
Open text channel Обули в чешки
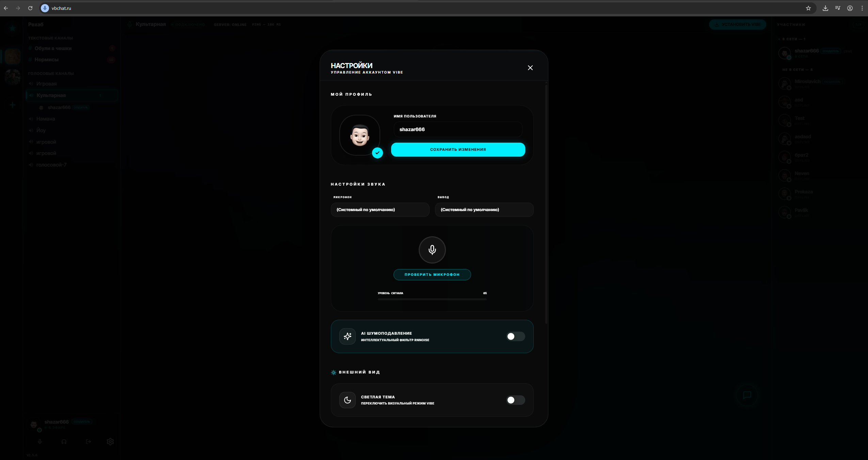[x=71, y=48]
